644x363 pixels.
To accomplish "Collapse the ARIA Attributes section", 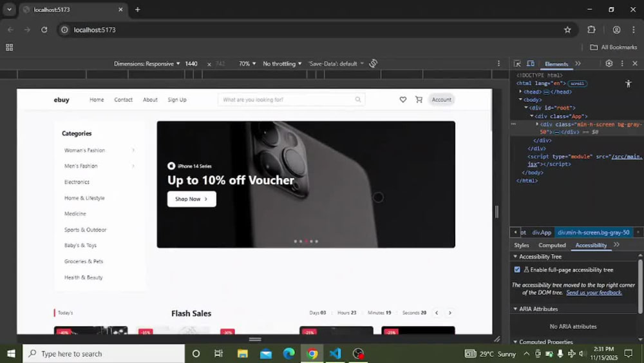I will pyautogui.click(x=515, y=309).
